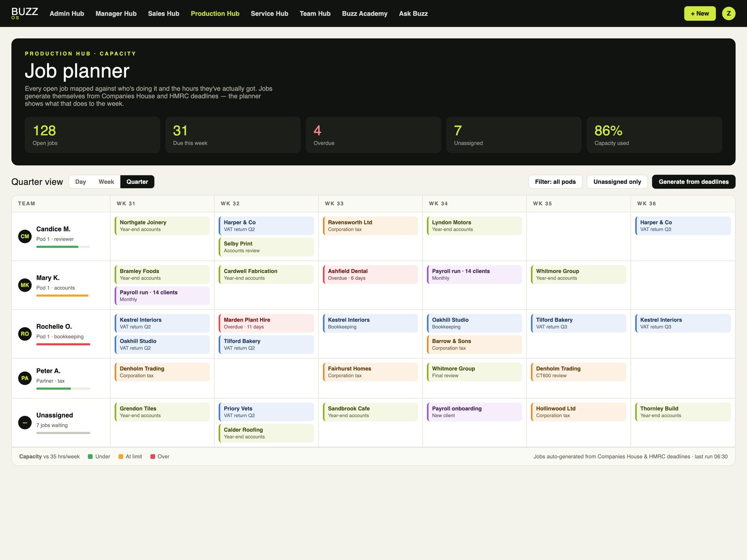Image resolution: width=747 pixels, height=560 pixels.
Task: Select the Quarter view toggle
Action: [137, 182]
